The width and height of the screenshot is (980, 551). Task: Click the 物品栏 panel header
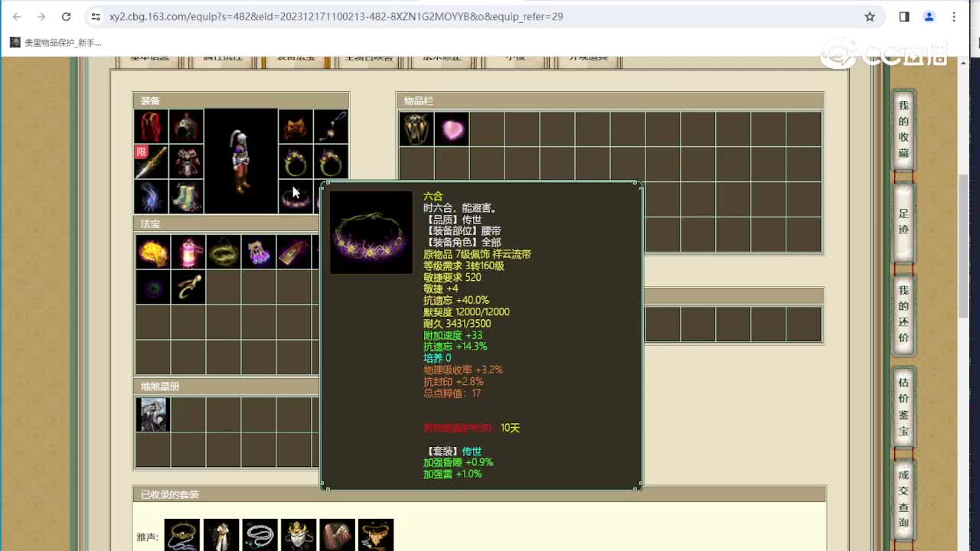coord(610,101)
